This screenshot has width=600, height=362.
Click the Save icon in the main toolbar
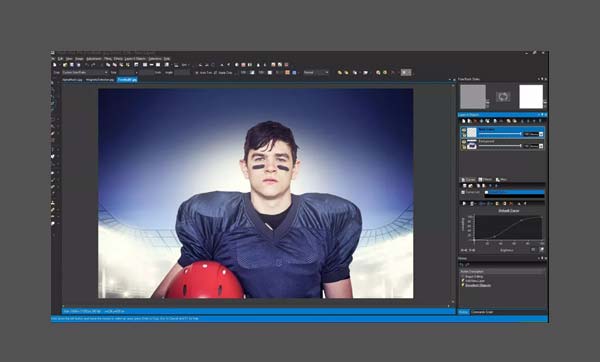pos(72,65)
